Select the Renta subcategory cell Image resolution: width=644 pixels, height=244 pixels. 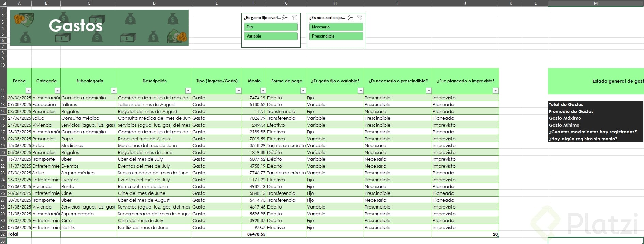[89, 186]
